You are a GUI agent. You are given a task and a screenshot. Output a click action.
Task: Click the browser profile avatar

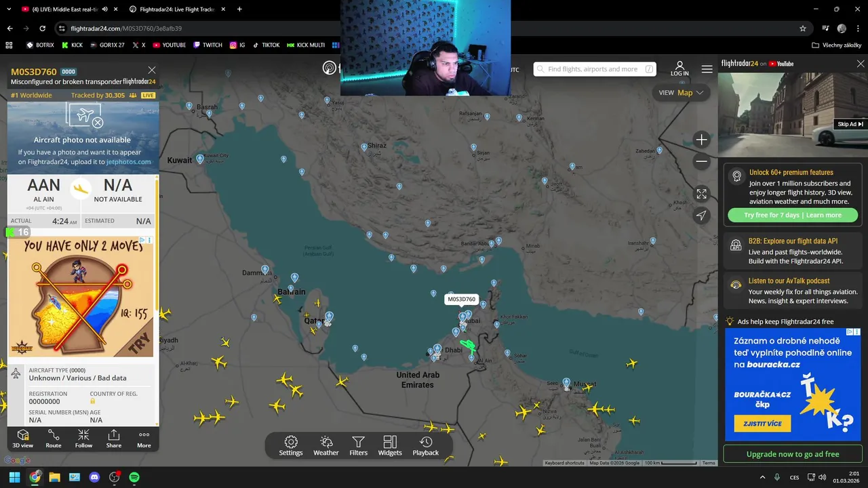tap(842, 28)
